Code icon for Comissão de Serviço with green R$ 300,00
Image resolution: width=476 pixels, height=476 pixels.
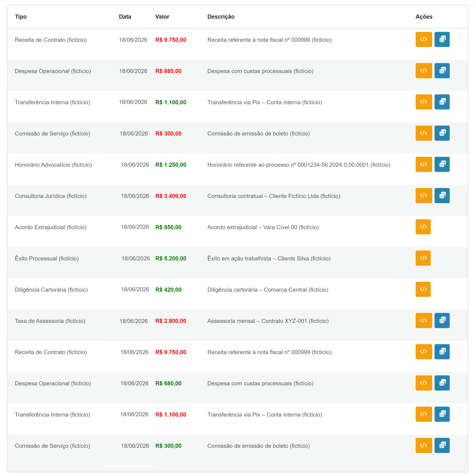tap(424, 446)
